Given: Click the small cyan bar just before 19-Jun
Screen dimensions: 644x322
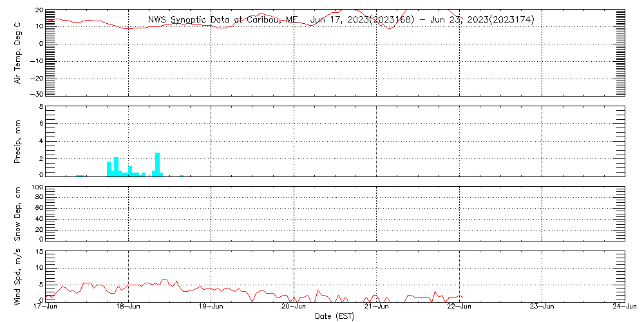Looking at the screenshot, I should (182, 175).
